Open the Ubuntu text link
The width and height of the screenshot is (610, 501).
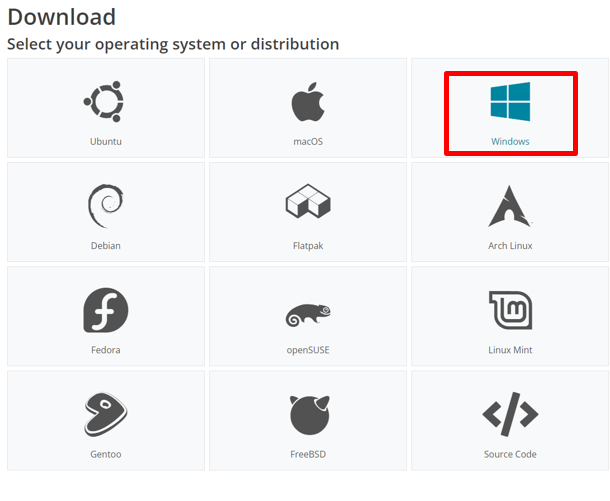tap(106, 141)
